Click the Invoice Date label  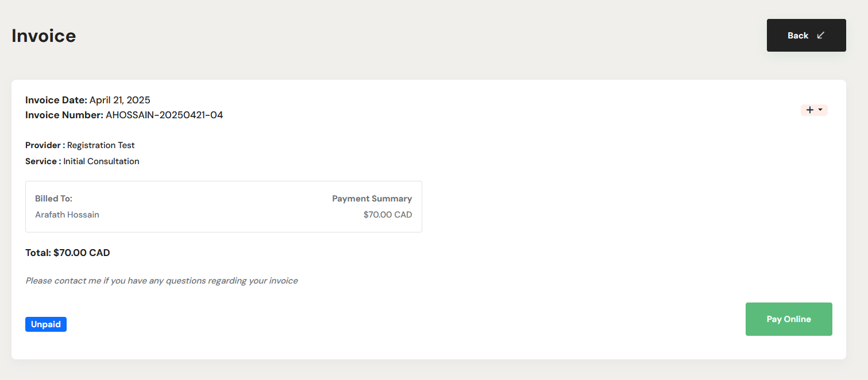(56, 100)
